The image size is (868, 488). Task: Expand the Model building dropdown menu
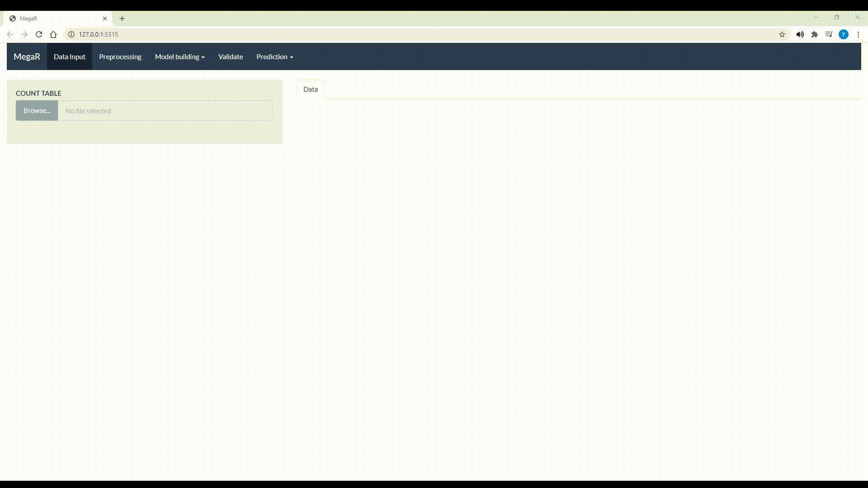click(179, 56)
